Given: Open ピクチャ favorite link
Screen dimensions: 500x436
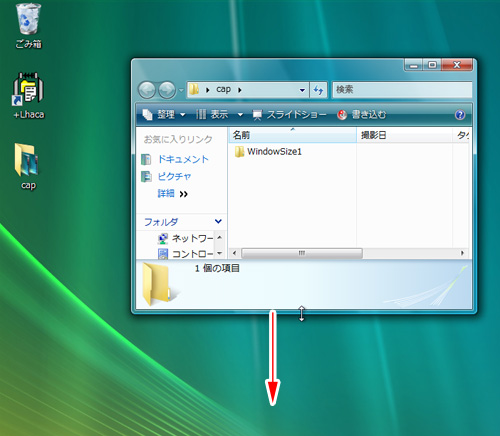Looking at the screenshot, I should coord(166,176).
